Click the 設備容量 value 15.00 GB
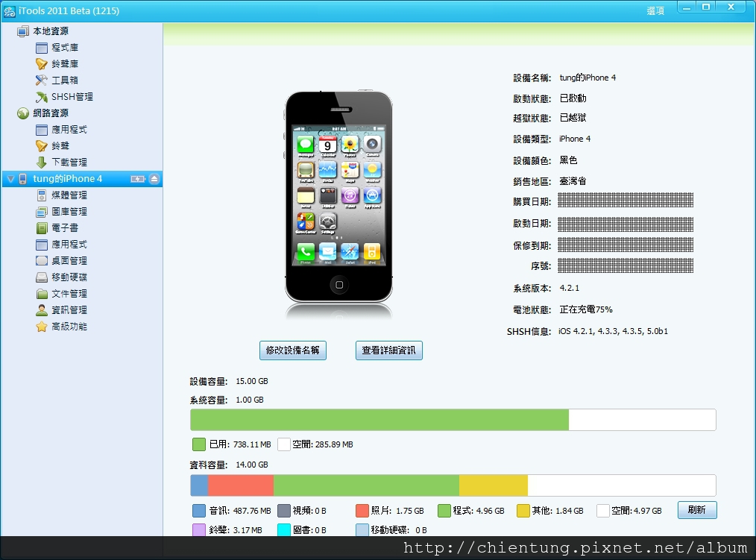 [x=252, y=381]
